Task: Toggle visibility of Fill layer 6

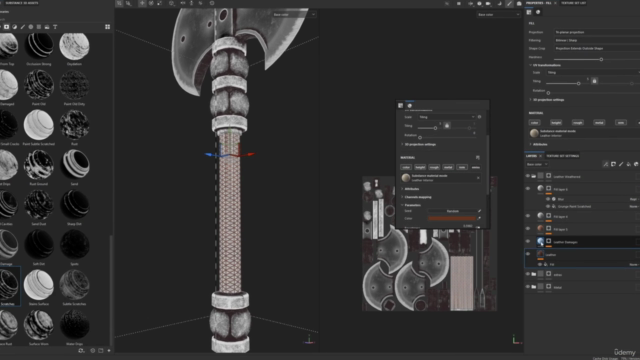Action: point(528,189)
